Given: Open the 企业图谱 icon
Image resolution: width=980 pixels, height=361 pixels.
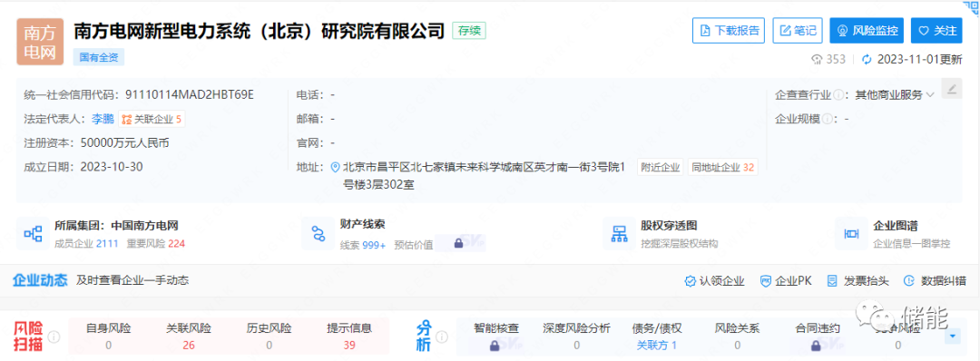Looking at the screenshot, I should [851, 234].
